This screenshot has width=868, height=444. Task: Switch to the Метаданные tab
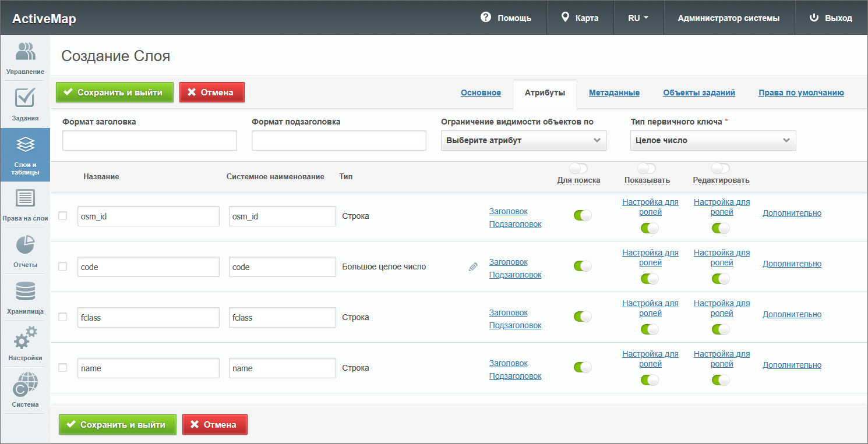pyautogui.click(x=614, y=93)
